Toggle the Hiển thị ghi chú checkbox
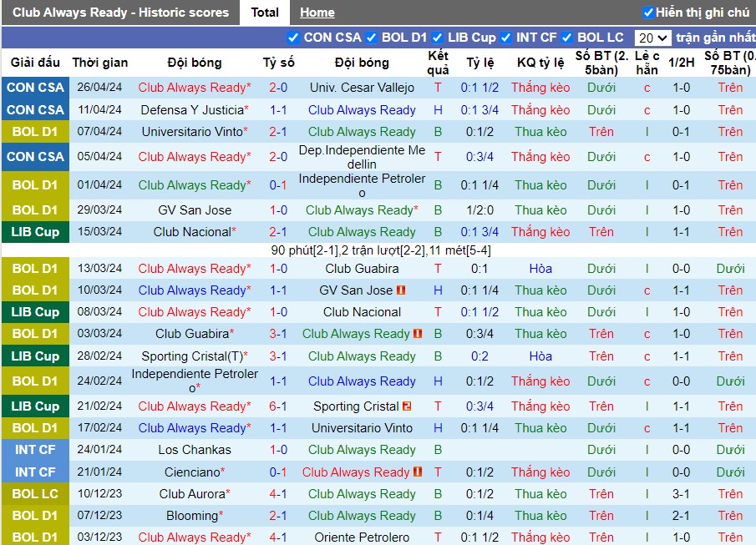The width and height of the screenshot is (756, 545). [x=648, y=13]
